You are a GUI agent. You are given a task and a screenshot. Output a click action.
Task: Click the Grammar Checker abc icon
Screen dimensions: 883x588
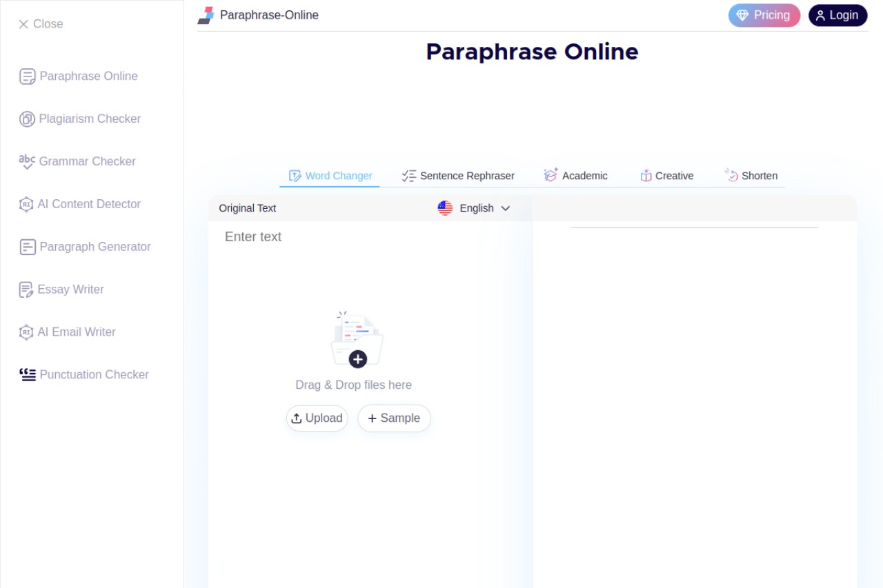pyautogui.click(x=27, y=161)
